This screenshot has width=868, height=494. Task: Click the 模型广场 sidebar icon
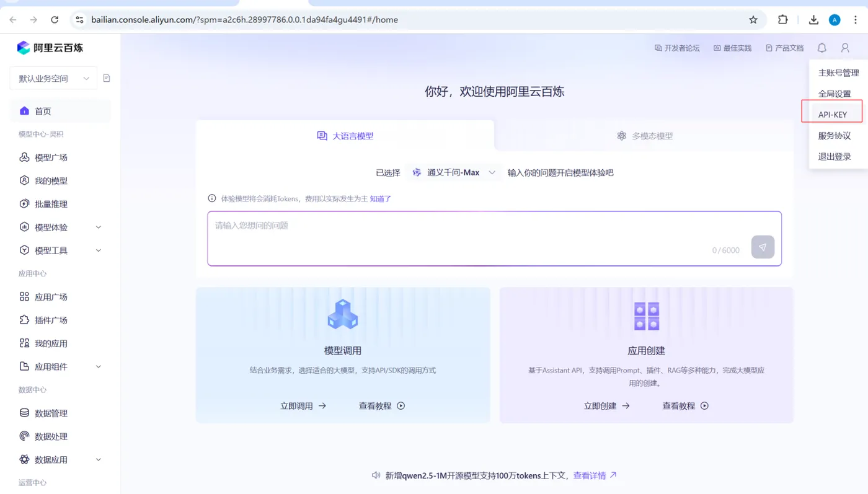24,157
